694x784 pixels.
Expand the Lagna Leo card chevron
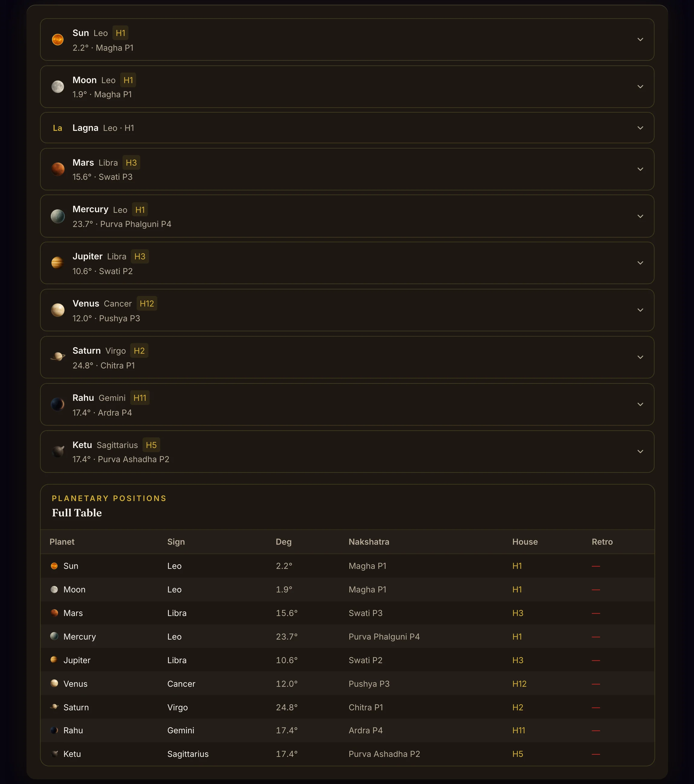(x=640, y=128)
